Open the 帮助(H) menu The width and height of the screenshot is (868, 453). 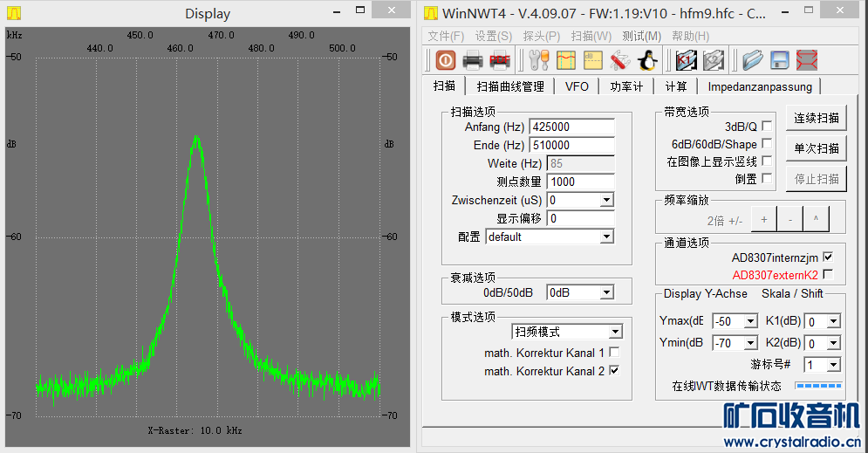690,36
